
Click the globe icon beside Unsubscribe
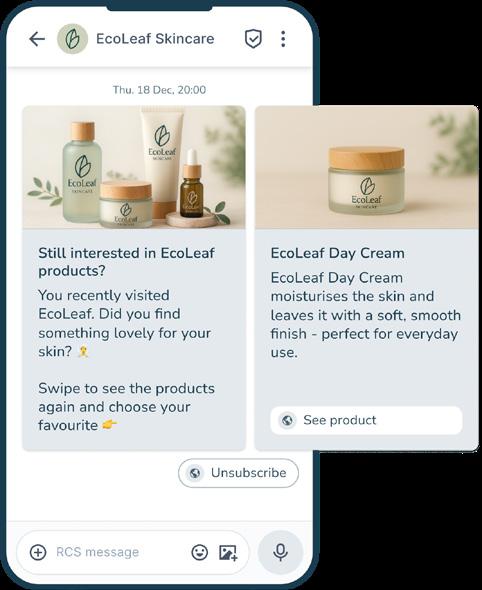(195, 473)
